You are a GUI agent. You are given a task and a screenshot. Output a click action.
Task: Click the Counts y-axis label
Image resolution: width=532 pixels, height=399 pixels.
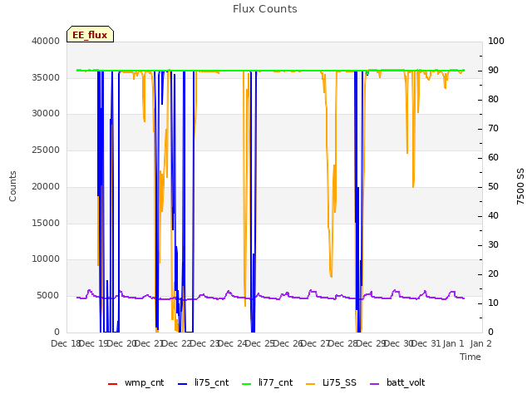point(12,186)
